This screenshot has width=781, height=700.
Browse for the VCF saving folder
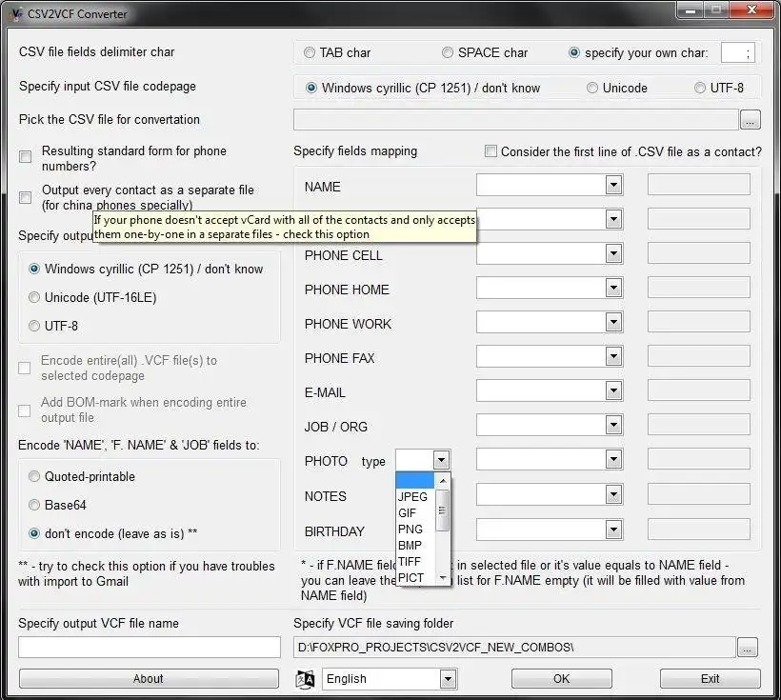[747, 648]
